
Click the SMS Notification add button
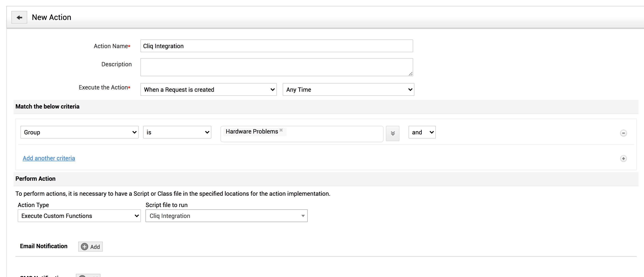click(x=88, y=275)
